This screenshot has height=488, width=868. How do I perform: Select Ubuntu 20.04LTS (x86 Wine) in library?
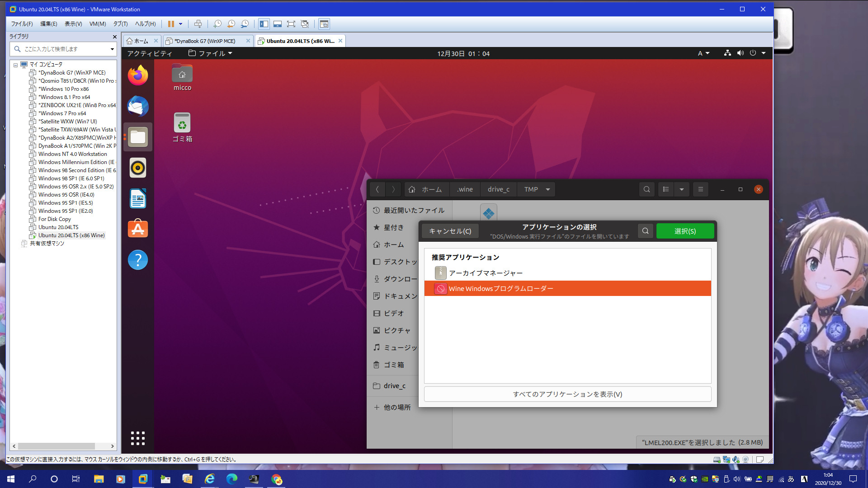(x=71, y=235)
